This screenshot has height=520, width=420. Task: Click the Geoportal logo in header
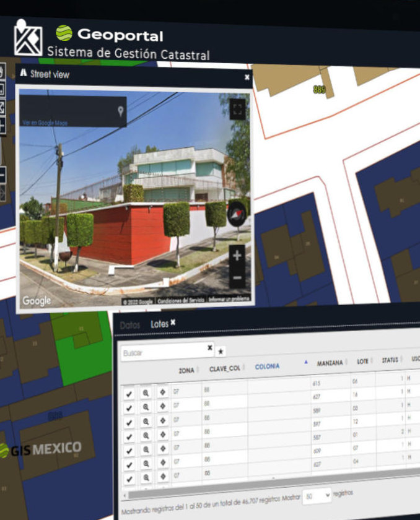click(x=110, y=34)
